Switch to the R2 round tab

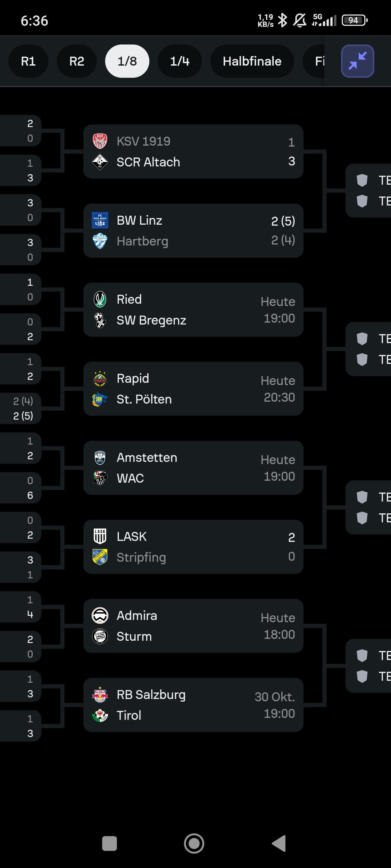click(x=77, y=61)
